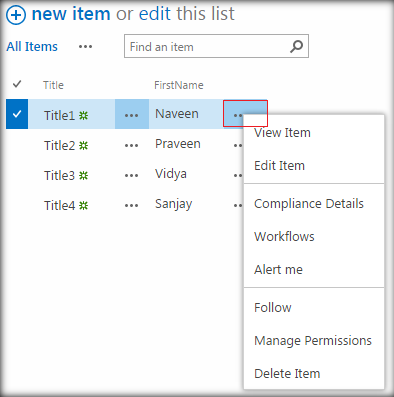
Task: Click the search magnifier icon
Action: (296, 46)
